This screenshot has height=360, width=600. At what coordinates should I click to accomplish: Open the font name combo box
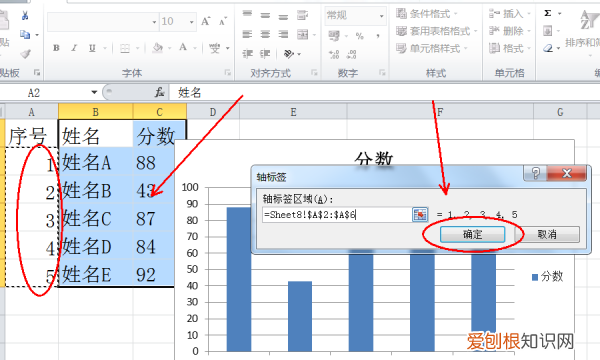(103, 22)
